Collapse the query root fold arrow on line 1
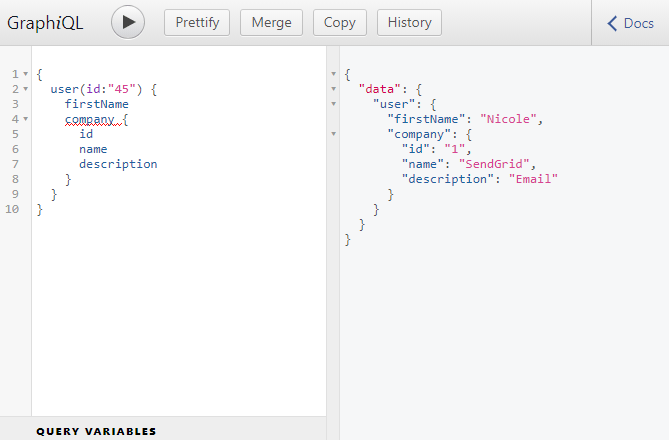The height and width of the screenshot is (440, 669). tap(25, 75)
